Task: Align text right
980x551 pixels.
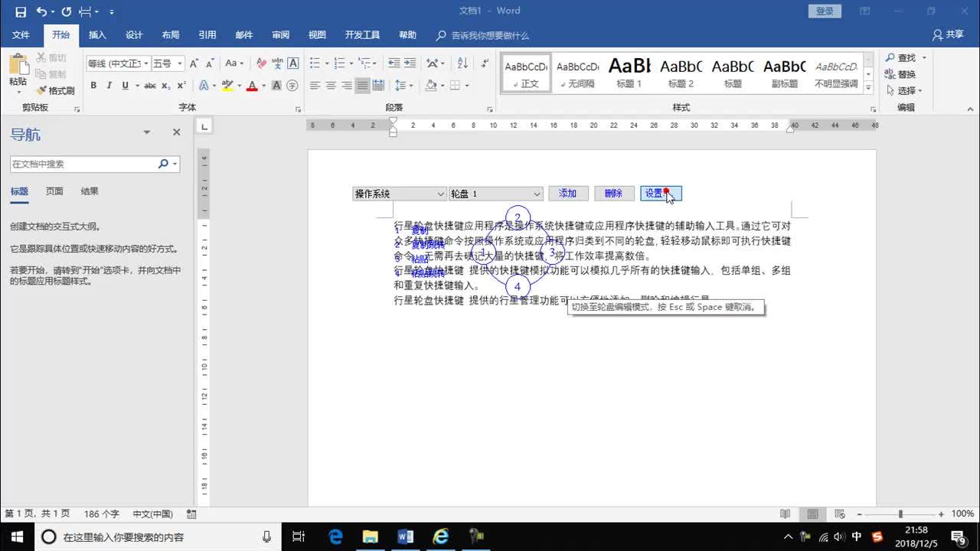Action: pos(347,86)
